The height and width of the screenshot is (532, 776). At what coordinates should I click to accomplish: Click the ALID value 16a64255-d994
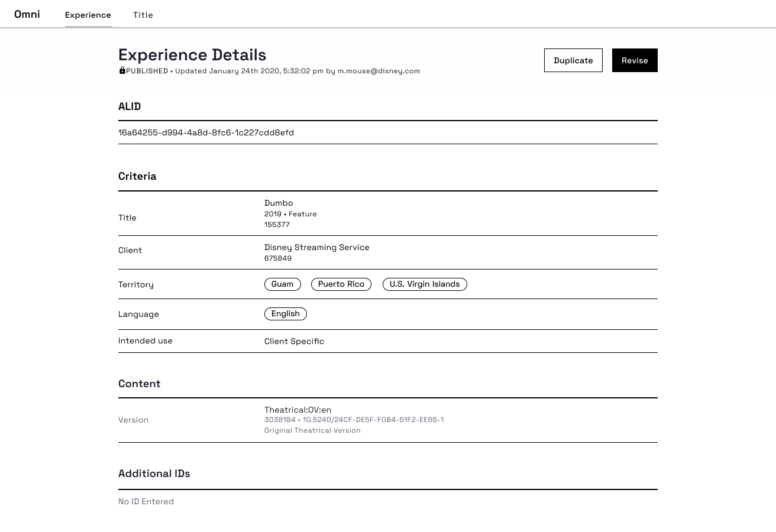[206, 132]
